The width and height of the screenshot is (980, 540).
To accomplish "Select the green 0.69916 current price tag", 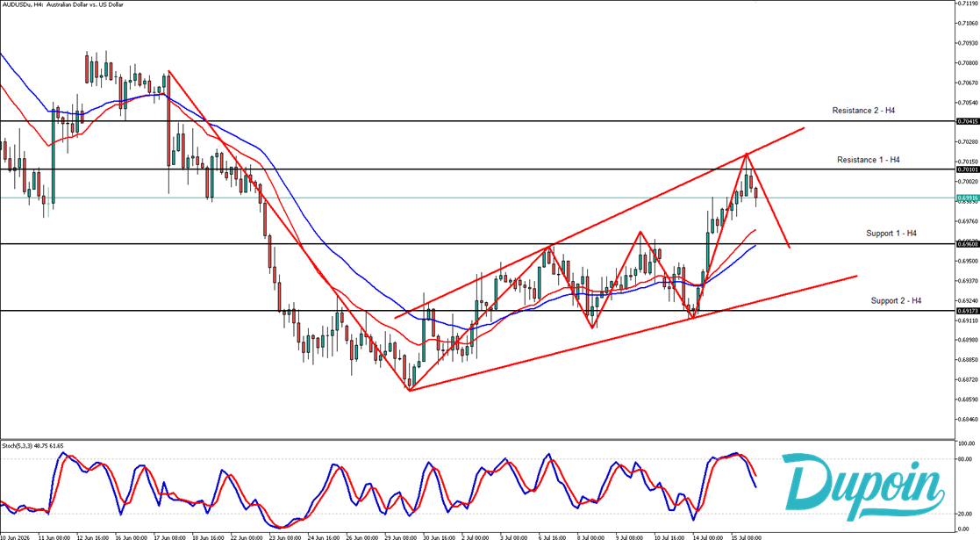I will [x=968, y=198].
